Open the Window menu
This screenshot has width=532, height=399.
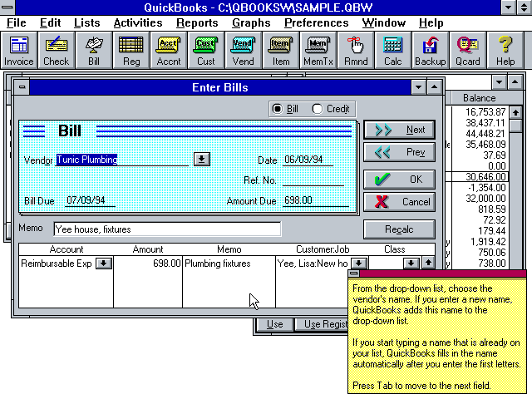click(x=384, y=22)
